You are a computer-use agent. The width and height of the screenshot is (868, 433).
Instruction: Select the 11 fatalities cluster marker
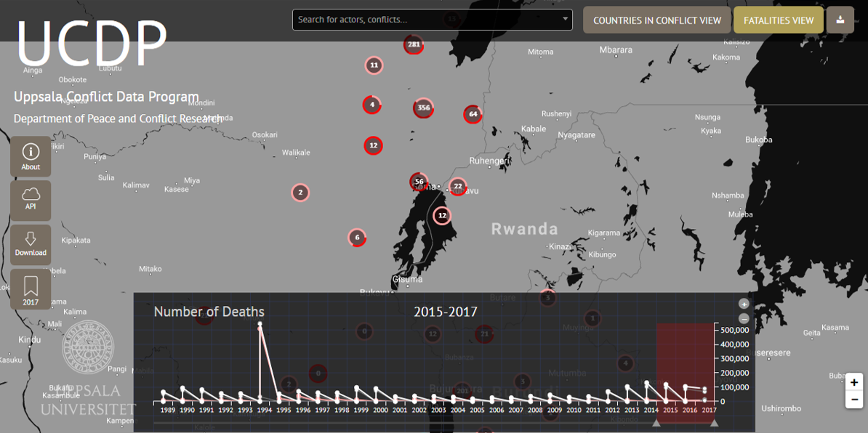tap(374, 65)
